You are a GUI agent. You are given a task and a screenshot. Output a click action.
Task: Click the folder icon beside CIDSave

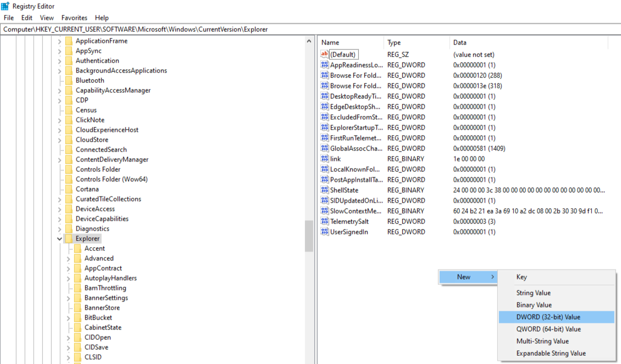point(77,348)
